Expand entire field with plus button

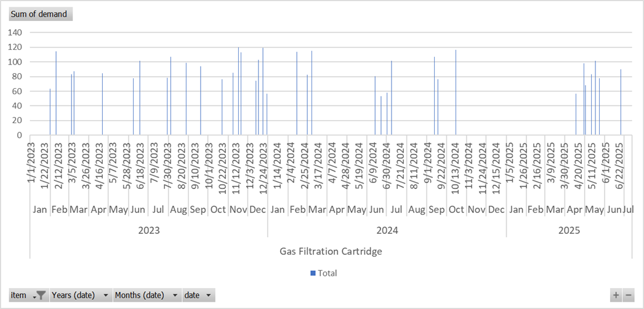pyautogui.click(x=616, y=295)
